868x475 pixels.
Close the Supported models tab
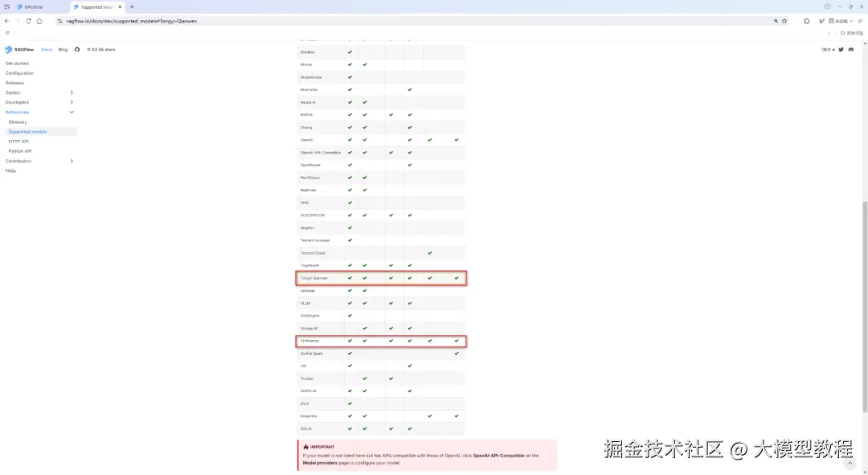(120, 6)
